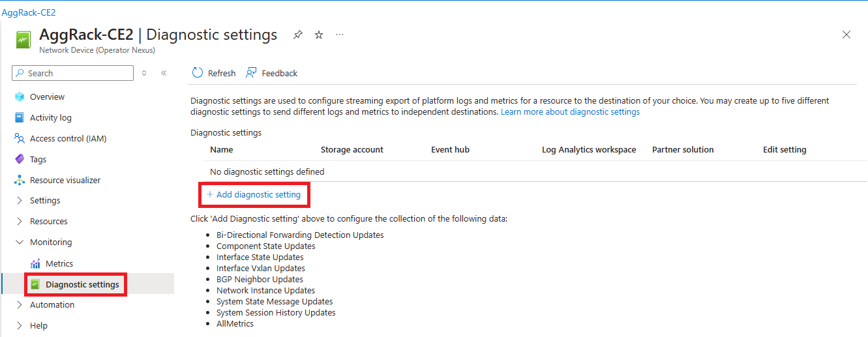Click the AggRack-CE2 network device icon
This screenshot has height=337, width=868.
tap(23, 40)
